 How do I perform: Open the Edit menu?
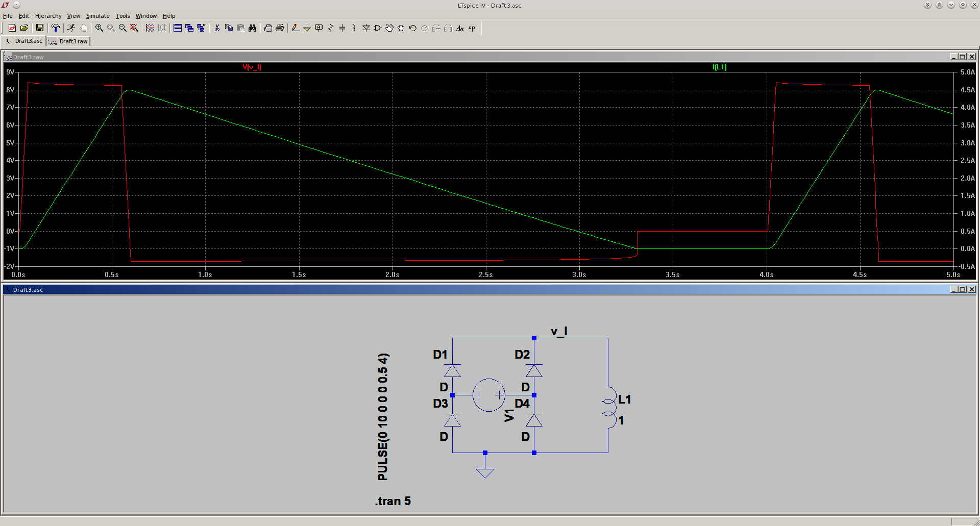point(24,16)
